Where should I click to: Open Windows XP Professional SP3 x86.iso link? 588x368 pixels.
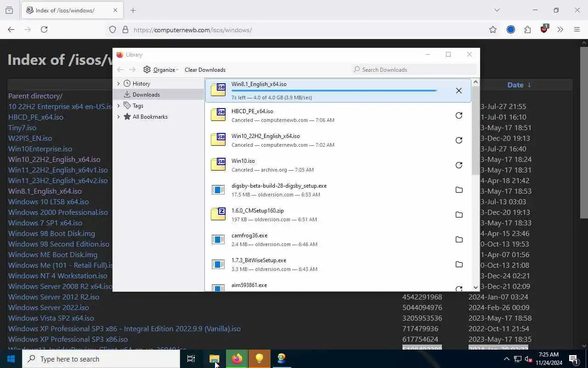[68, 339]
